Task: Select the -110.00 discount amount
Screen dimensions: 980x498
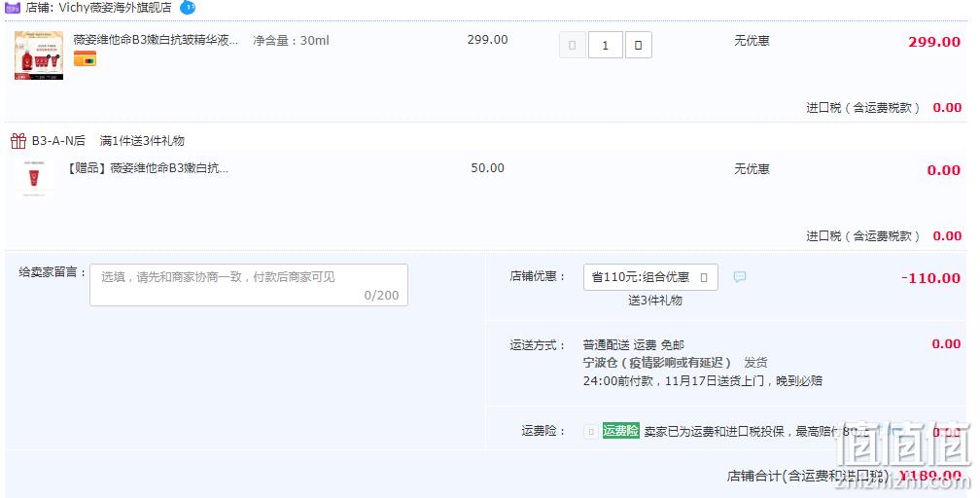Action: tap(930, 278)
